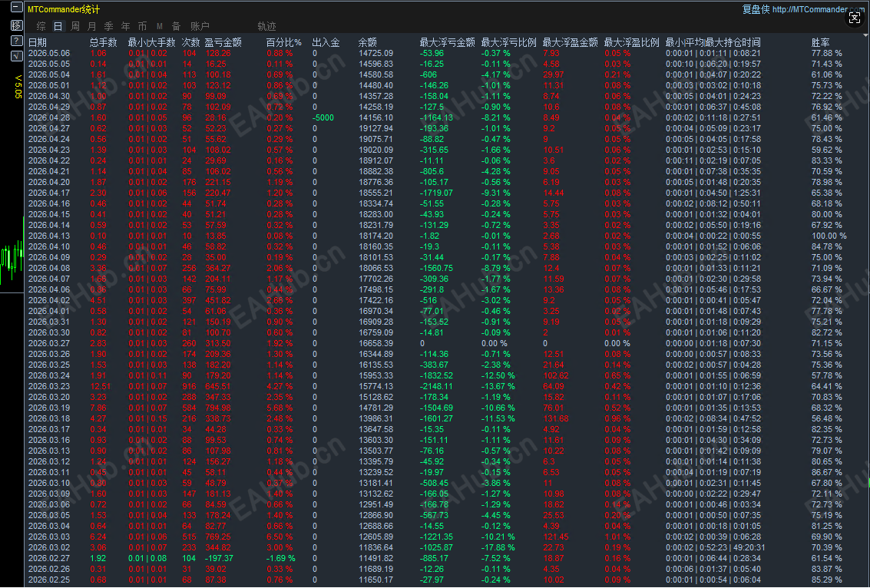870x588 pixels.
Task: Click the -1.69 % percentage cell
Action: point(281,558)
